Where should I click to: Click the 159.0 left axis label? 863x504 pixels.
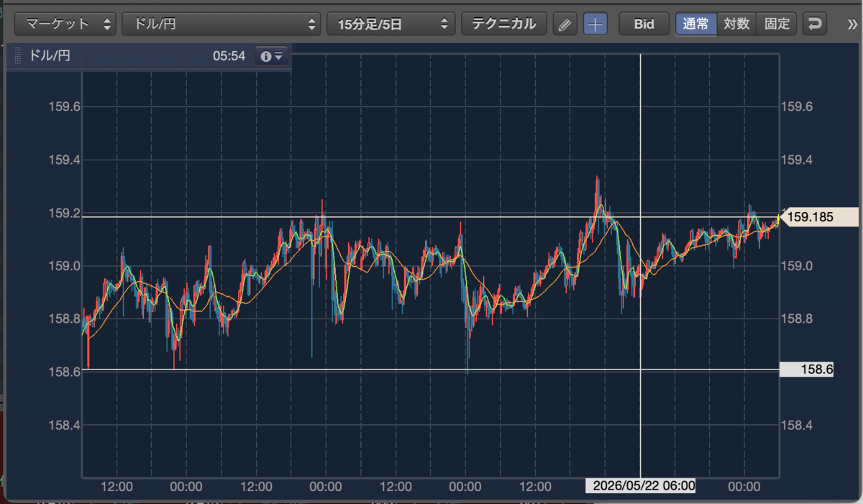(63, 266)
